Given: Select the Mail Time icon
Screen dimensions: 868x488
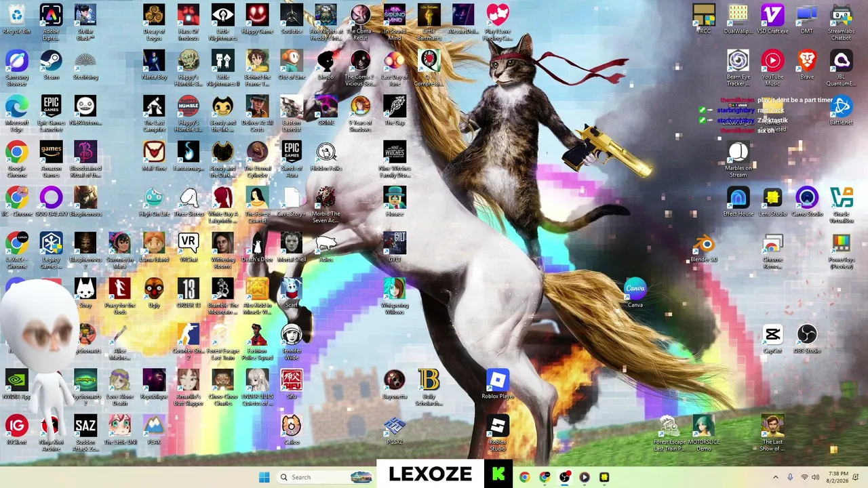Looking at the screenshot, I should (154, 157).
